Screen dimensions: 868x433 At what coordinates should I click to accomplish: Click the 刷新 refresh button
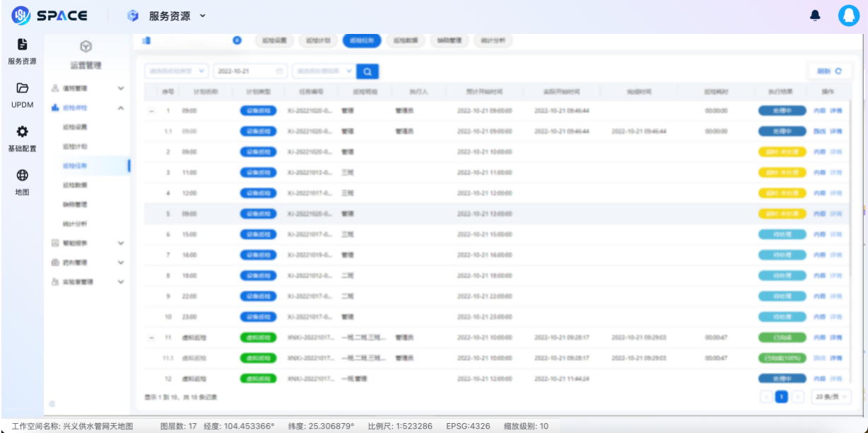pos(829,71)
